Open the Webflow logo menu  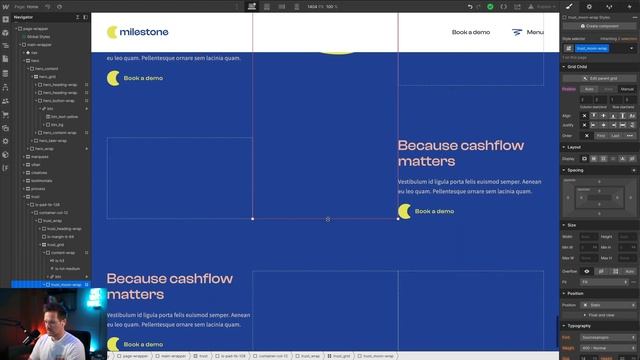[5, 7]
